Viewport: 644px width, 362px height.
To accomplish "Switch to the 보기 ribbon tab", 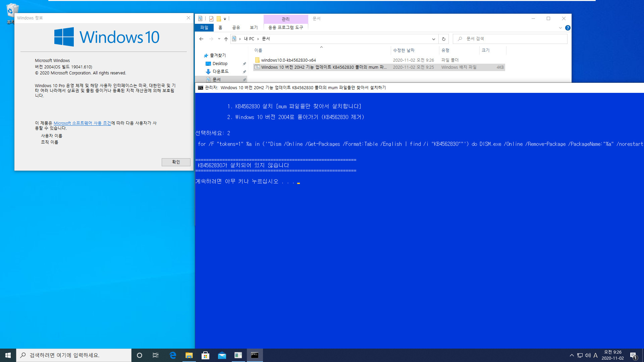I will (254, 27).
